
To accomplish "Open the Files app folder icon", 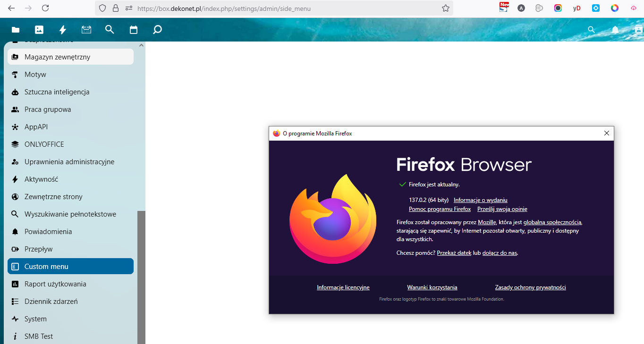I will [16, 30].
